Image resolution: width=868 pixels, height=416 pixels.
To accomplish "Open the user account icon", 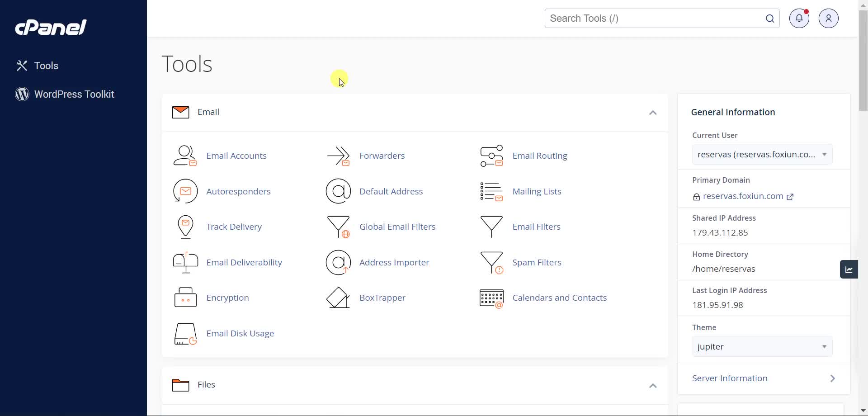I will (828, 19).
